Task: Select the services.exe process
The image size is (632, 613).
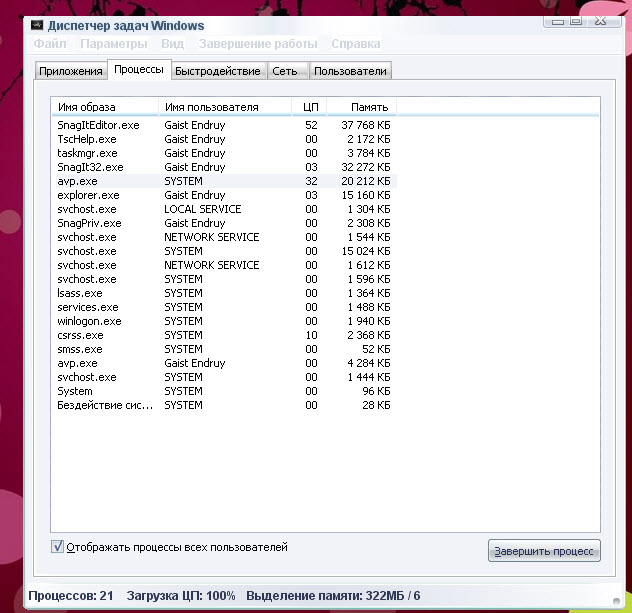Action: point(224,307)
